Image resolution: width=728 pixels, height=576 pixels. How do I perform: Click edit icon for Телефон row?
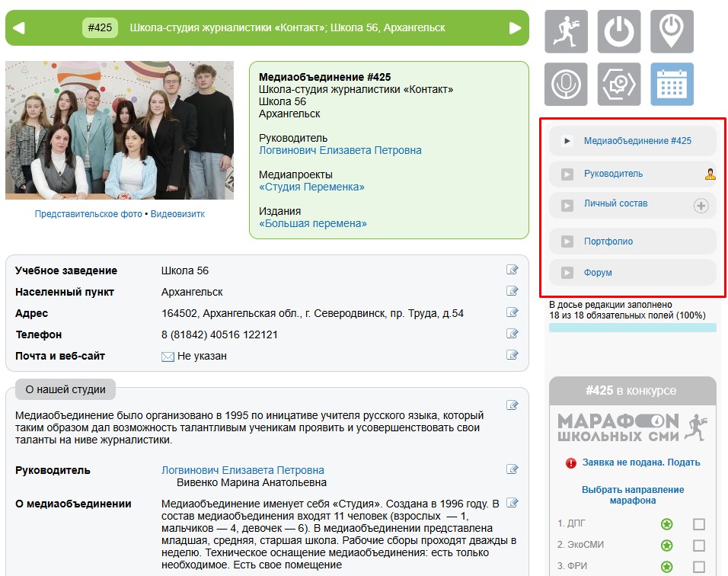click(x=512, y=334)
